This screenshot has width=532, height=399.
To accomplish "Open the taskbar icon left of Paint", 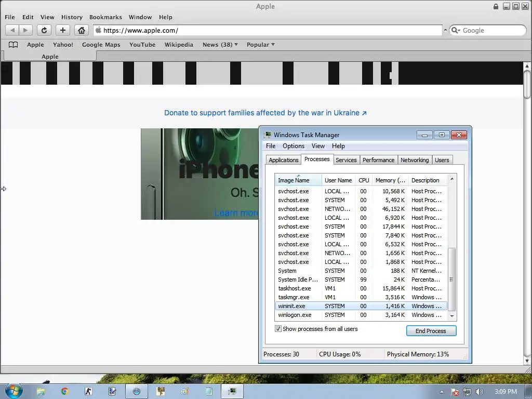I will click(x=161, y=392).
